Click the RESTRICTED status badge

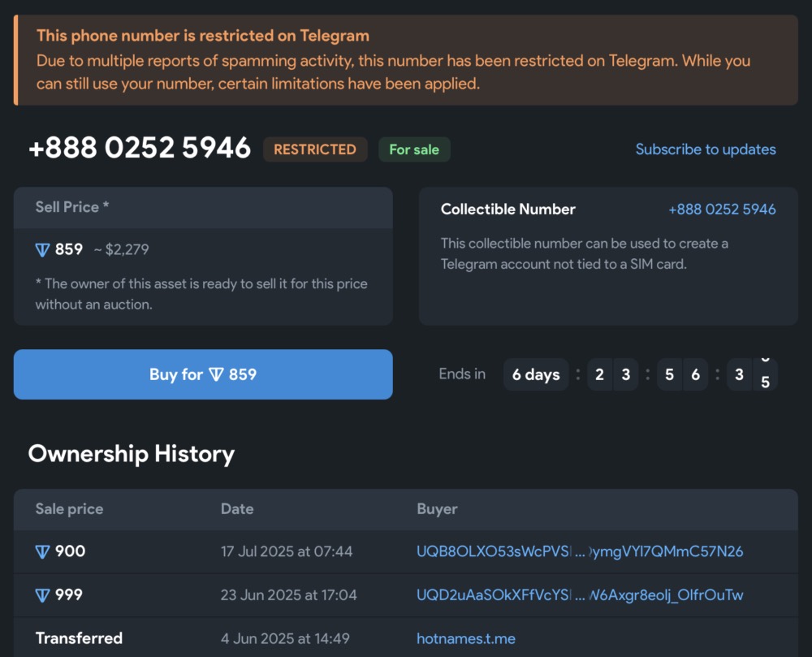point(315,149)
